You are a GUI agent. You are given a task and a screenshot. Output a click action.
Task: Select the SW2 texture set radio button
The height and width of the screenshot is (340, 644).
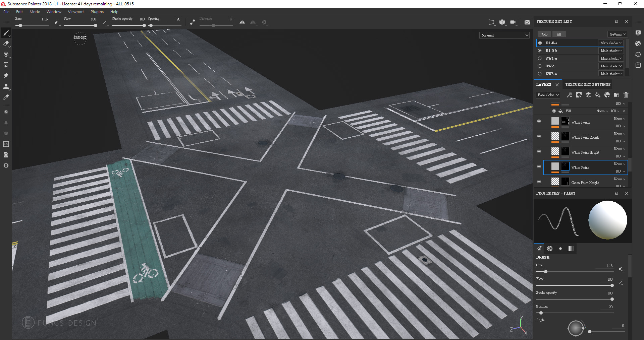coord(539,66)
